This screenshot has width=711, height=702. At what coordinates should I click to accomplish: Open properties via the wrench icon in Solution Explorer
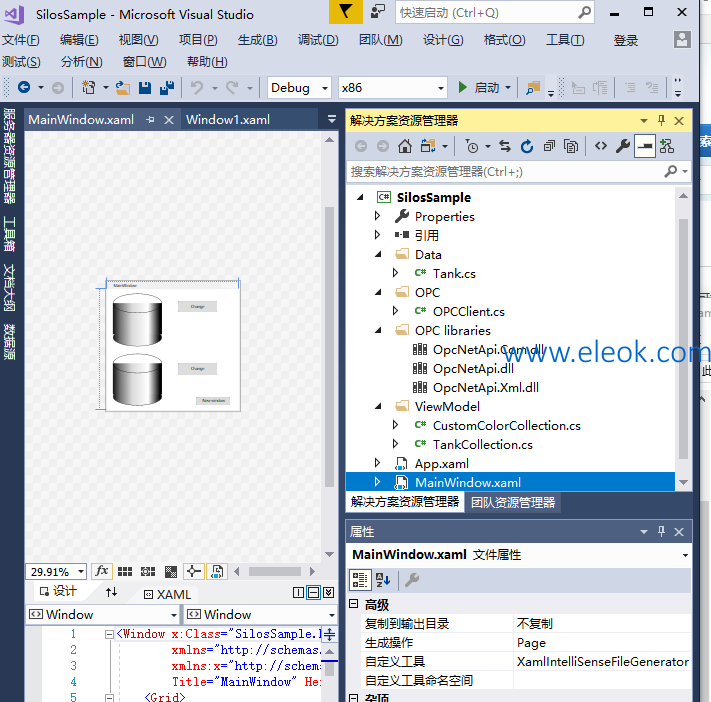pos(623,146)
